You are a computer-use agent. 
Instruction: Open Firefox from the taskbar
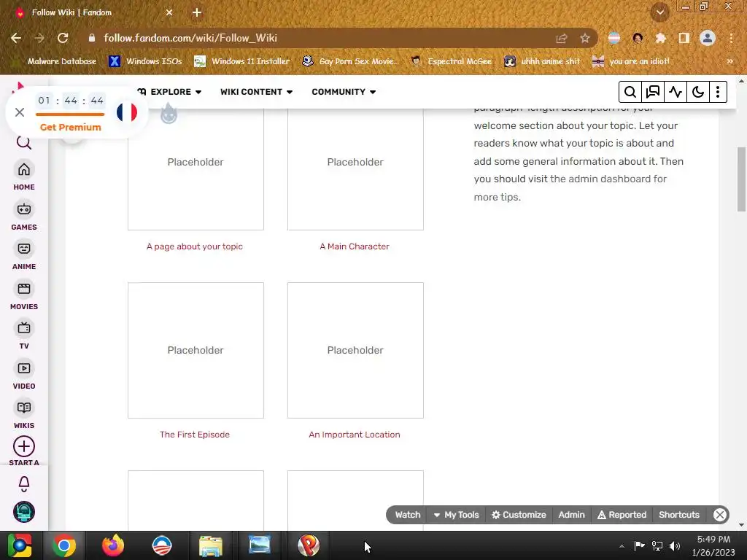pyautogui.click(x=113, y=545)
